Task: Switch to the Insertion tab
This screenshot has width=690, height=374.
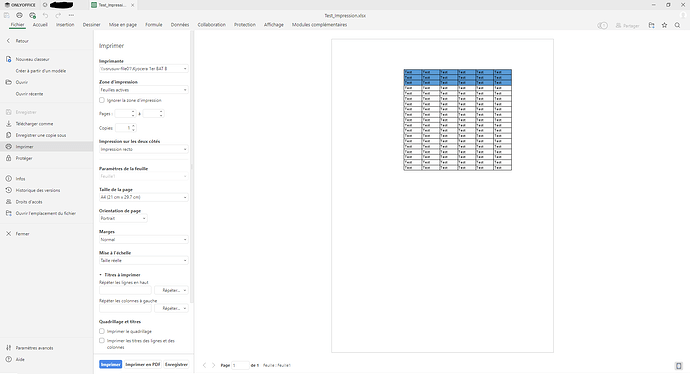Action: [65, 25]
